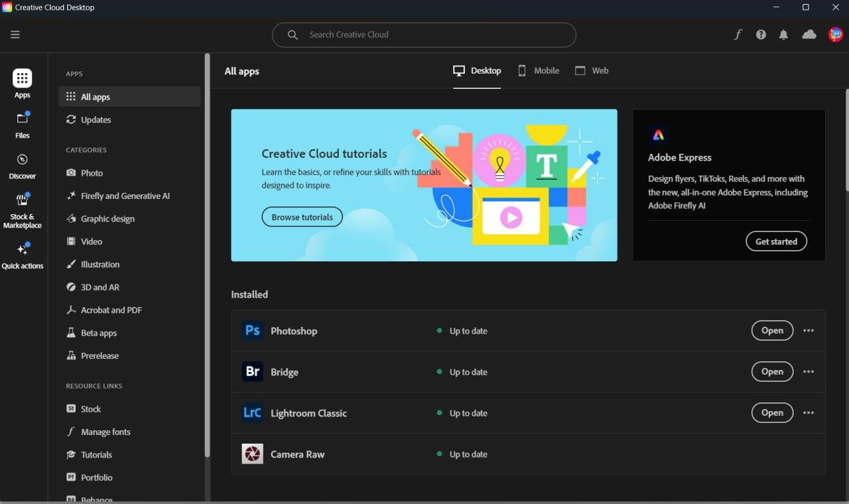
Task: Open the Portfolio resource link
Action: tap(130, 477)
